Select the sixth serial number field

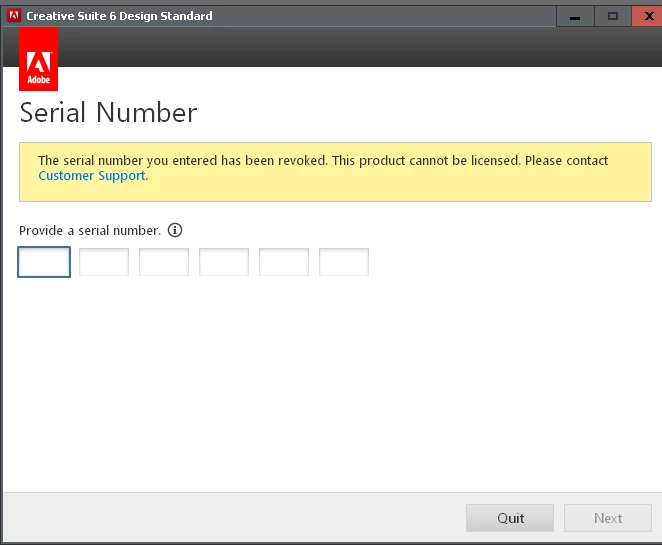[x=344, y=262]
